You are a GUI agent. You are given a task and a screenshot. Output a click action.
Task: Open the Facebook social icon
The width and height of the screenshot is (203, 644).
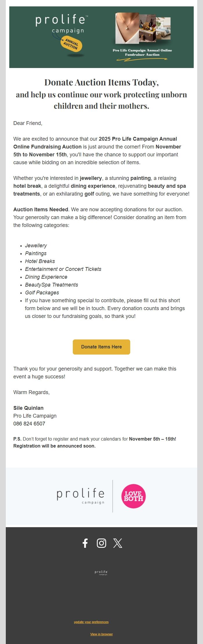[x=85, y=543]
